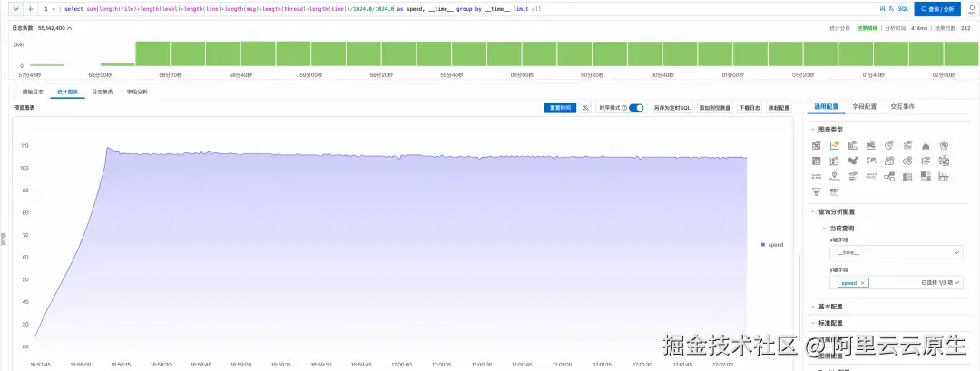This screenshot has width=980, height=371.
Task: Select the scatter plot chart type icon
Action: click(x=835, y=161)
